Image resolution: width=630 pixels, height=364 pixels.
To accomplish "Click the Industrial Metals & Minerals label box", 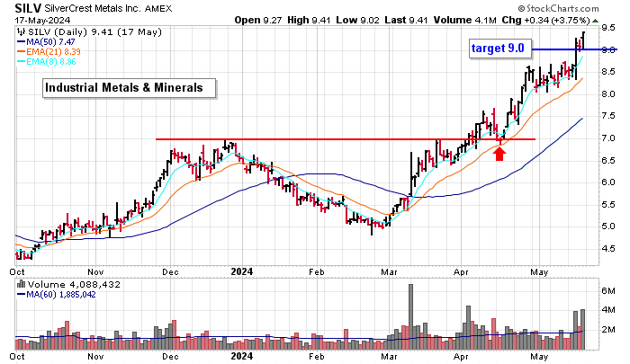I will [129, 88].
